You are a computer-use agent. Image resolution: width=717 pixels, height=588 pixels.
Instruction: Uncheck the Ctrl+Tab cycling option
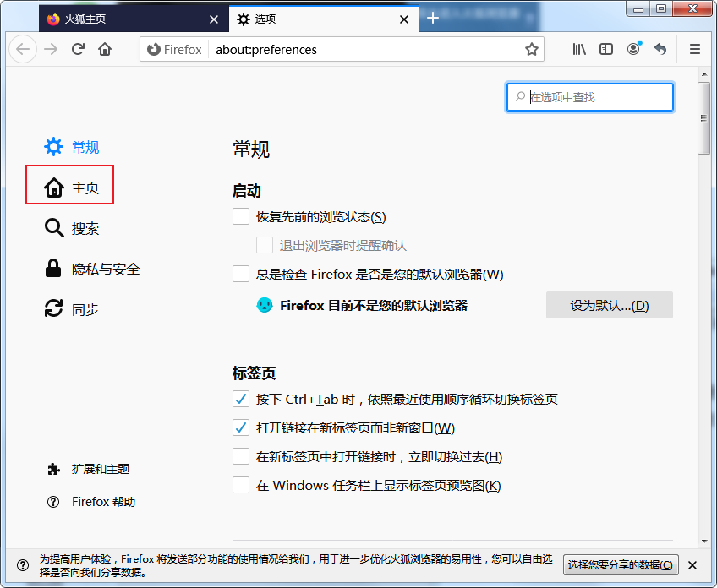point(240,398)
